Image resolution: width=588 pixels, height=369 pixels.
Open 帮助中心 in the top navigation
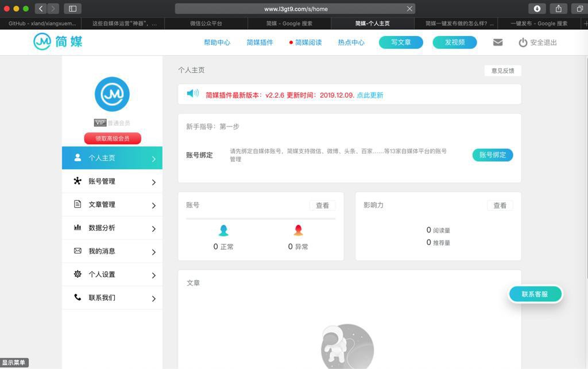217,42
